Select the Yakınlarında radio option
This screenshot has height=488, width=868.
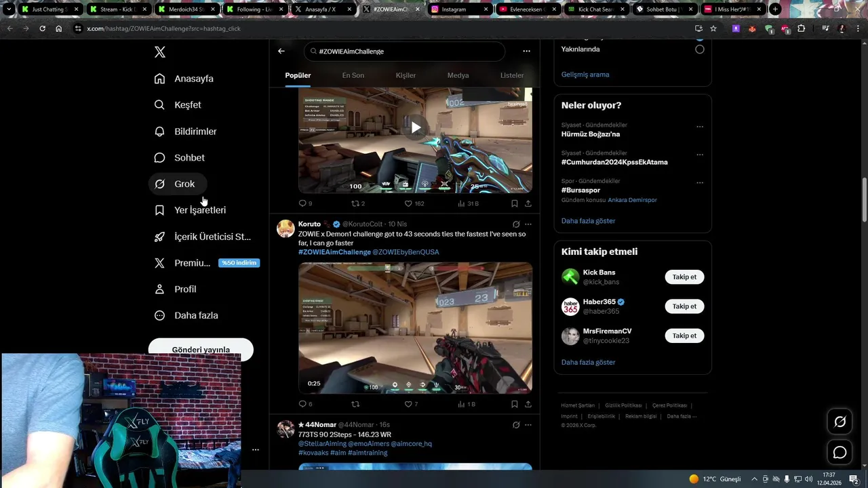click(700, 49)
